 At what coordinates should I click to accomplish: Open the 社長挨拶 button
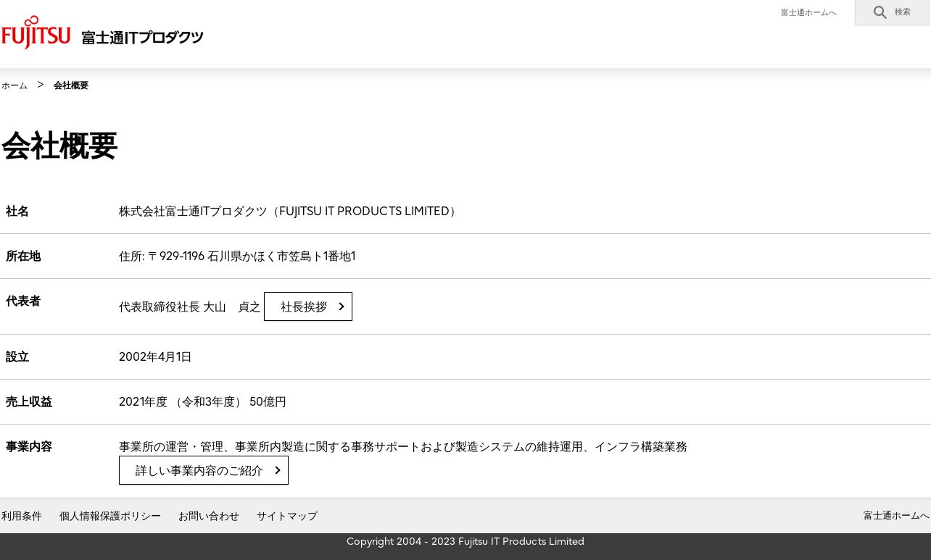click(308, 306)
